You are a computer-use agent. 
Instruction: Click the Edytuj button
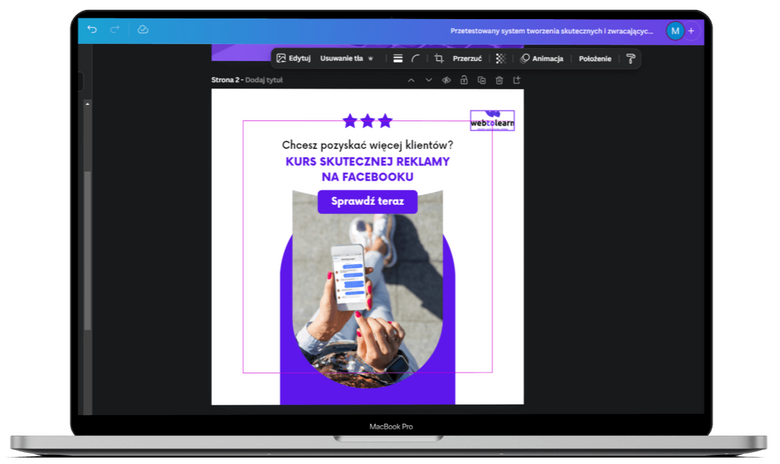pos(293,59)
